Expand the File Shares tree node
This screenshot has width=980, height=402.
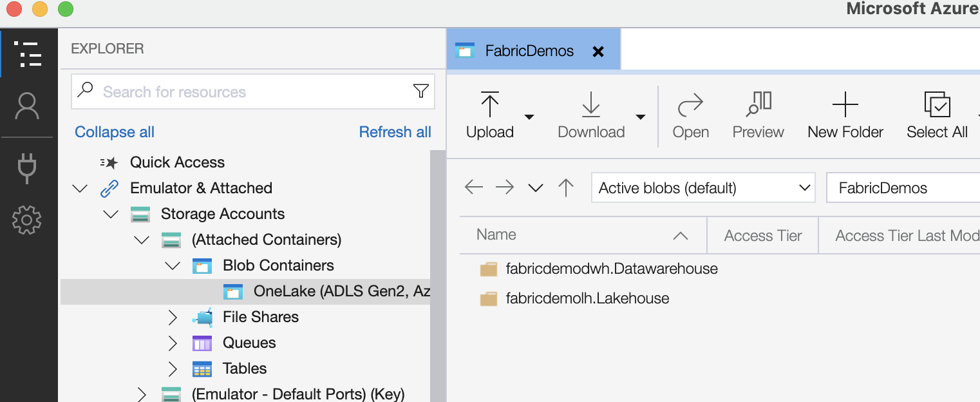(x=173, y=317)
